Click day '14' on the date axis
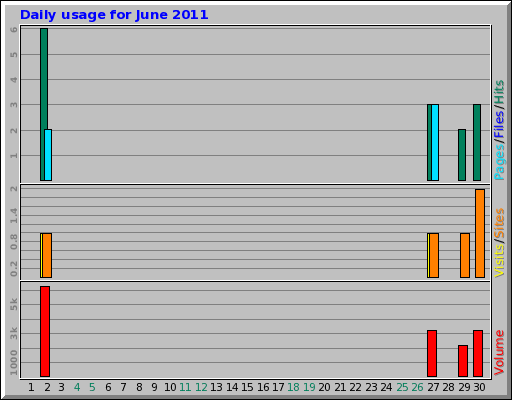512x400 pixels. click(232, 387)
